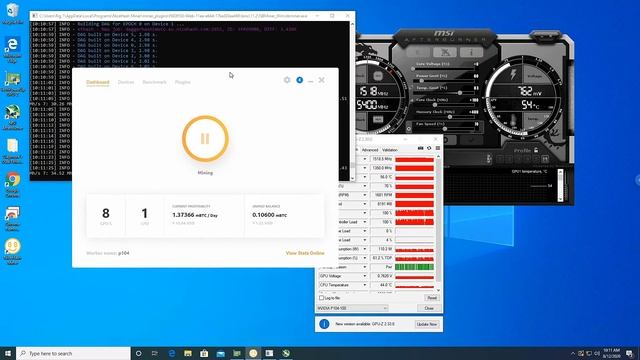Click the GPU-Z sensor list vertical scrollbar
This screenshot has height=360, width=640.
click(x=439, y=222)
